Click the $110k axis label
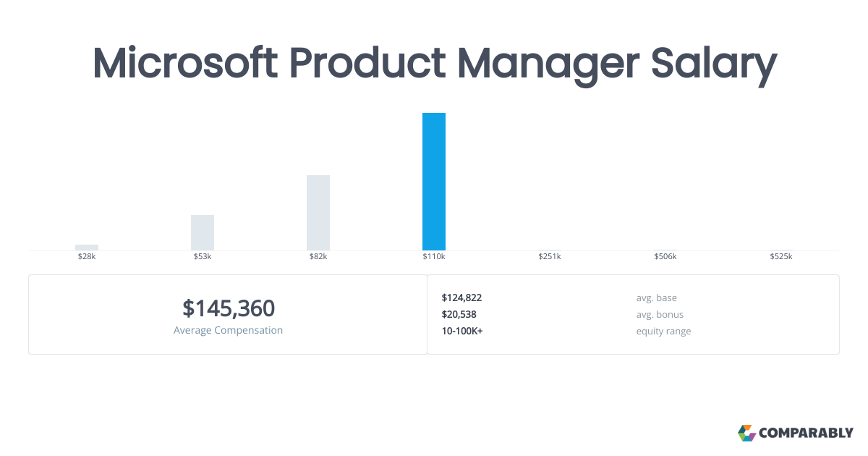This screenshot has width=868, height=456. [434, 257]
